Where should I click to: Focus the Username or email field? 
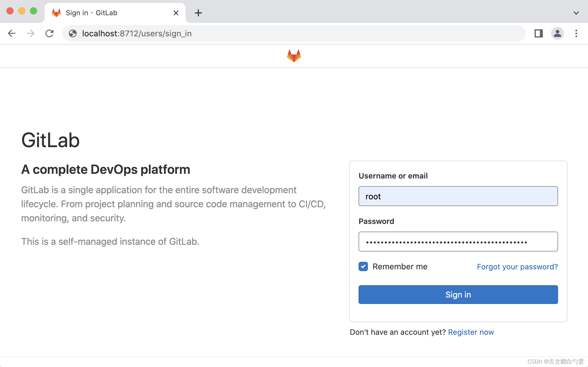[x=458, y=196]
